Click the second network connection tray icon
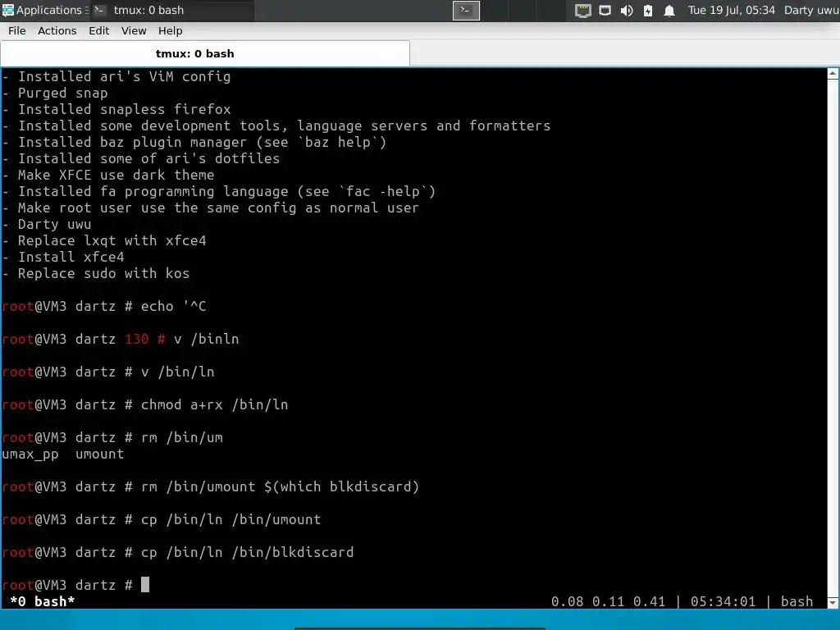 pos(605,10)
